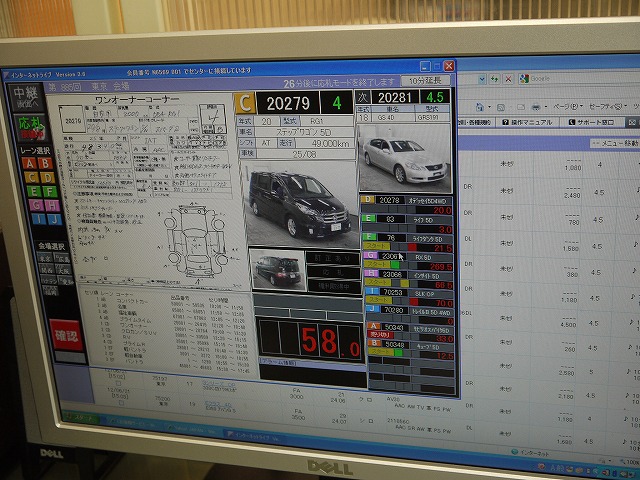
Task: Extend time with 10分延長 button
Action: pyautogui.click(x=425, y=80)
